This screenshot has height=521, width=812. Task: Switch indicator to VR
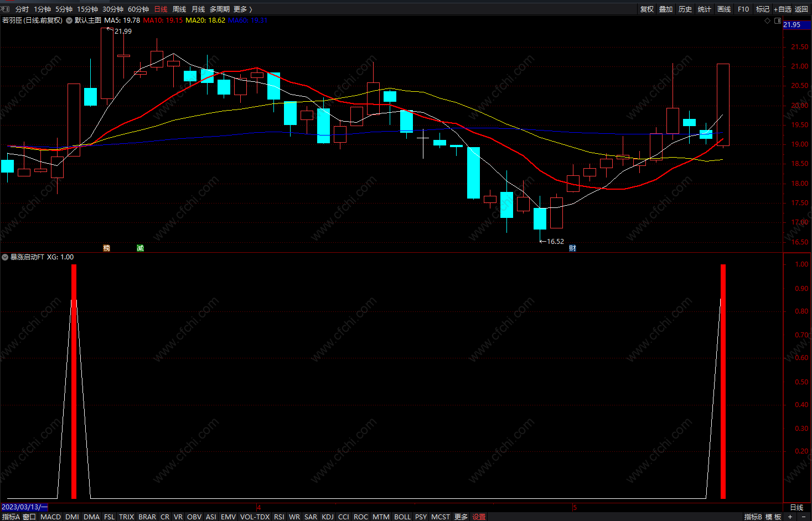178,517
